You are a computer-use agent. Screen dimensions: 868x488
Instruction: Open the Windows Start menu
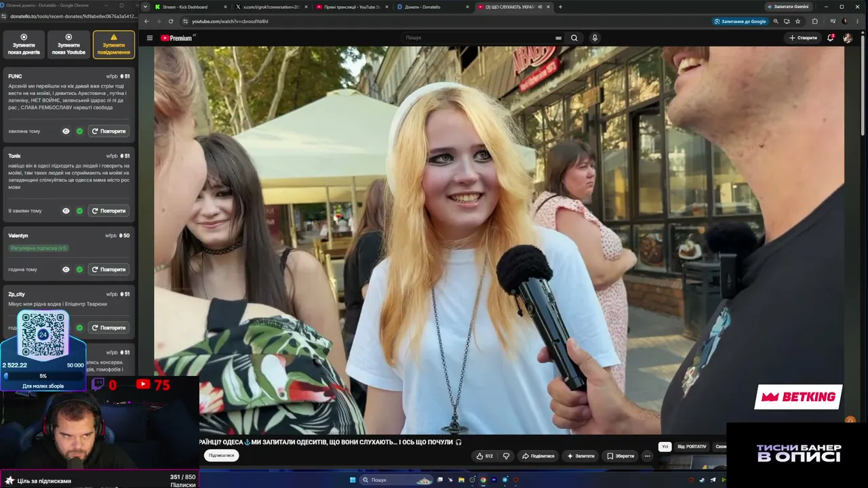[353, 480]
